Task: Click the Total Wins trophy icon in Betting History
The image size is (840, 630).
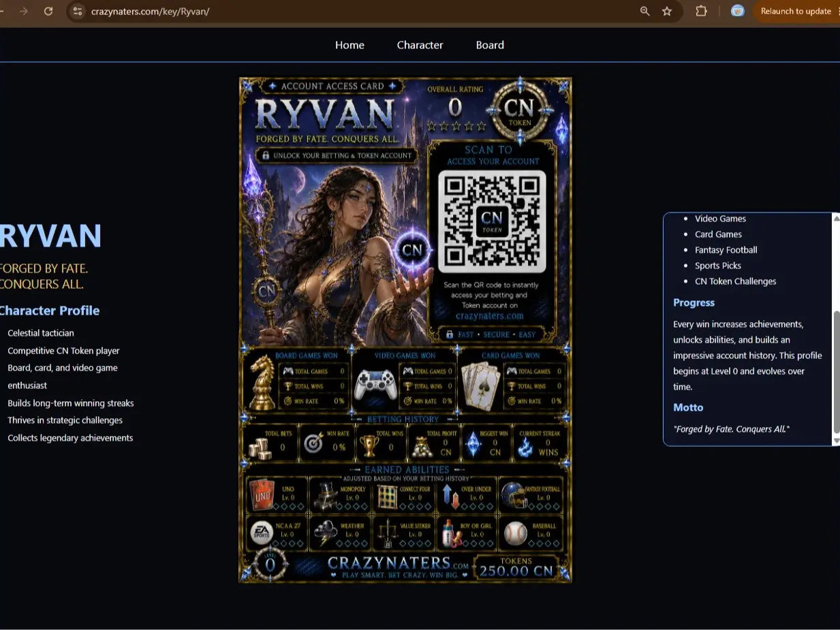Action: click(x=369, y=445)
